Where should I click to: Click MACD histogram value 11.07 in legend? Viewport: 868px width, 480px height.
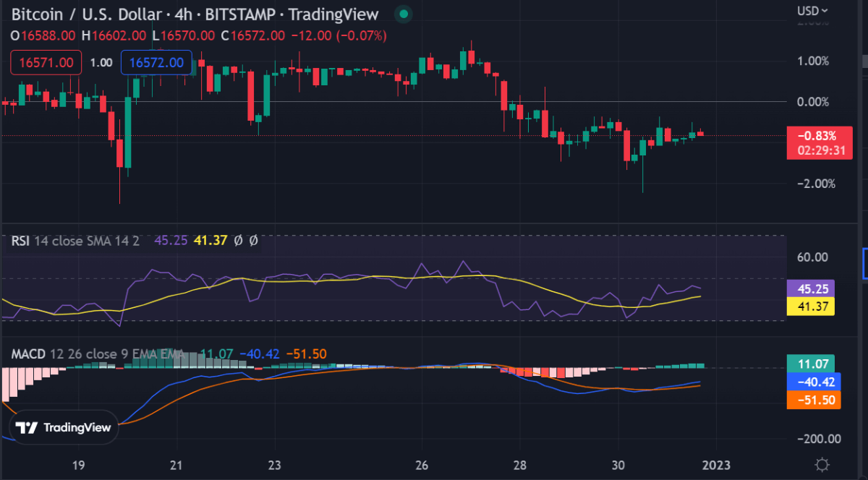click(216, 353)
